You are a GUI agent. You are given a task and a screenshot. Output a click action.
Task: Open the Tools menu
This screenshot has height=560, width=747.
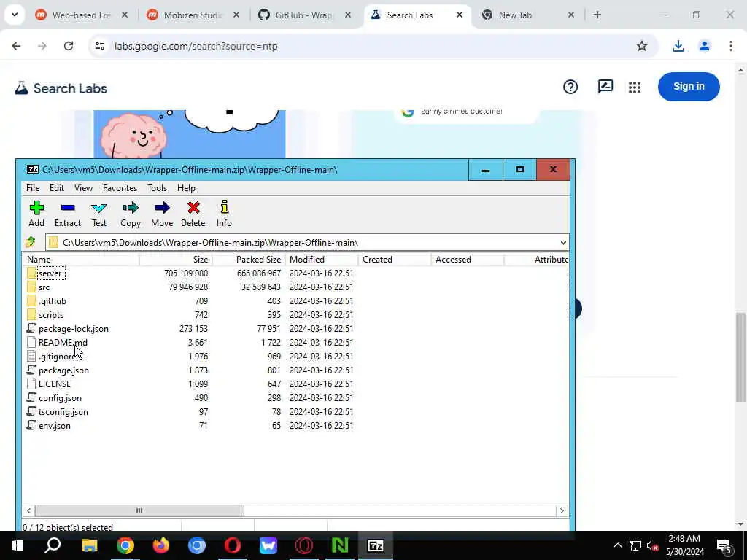point(158,188)
